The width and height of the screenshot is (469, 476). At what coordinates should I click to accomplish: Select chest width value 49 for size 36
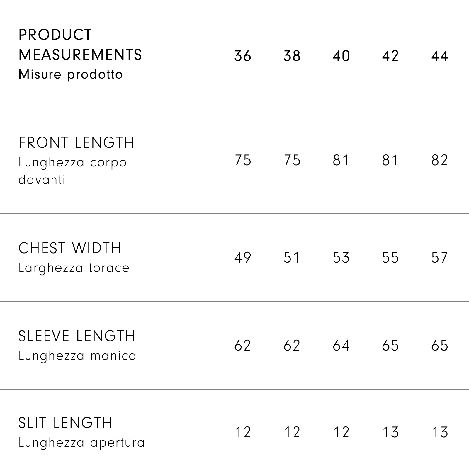click(243, 258)
